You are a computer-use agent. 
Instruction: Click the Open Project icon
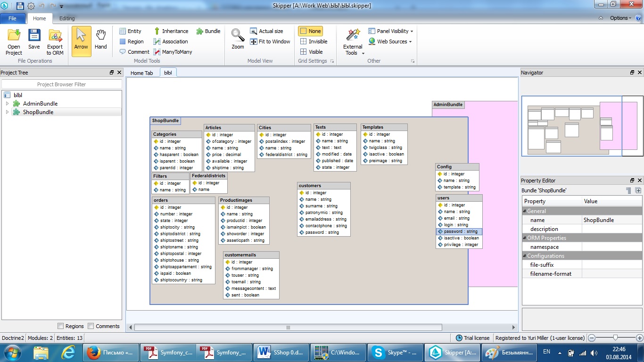coord(14,36)
